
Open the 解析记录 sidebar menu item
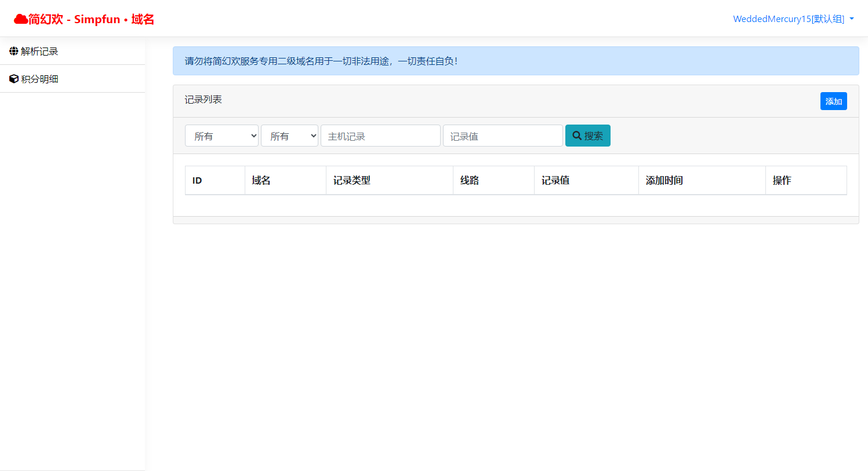tap(39, 51)
